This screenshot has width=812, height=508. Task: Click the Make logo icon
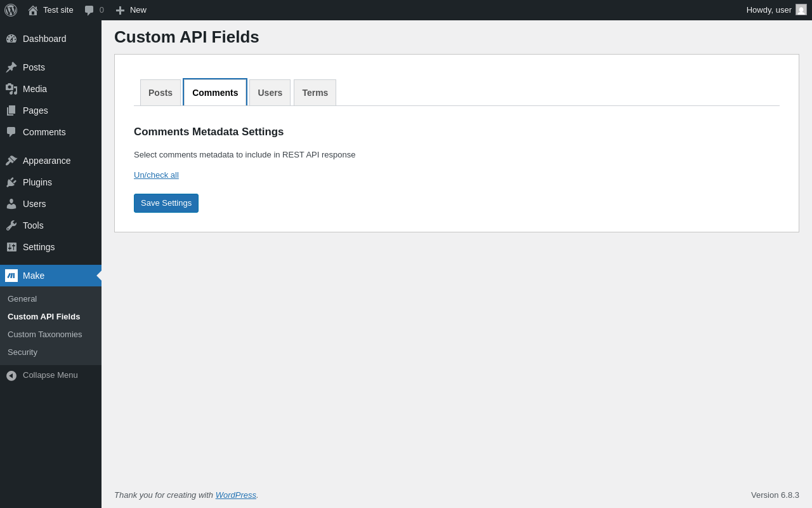pyautogui.click(x=11, y=276)
